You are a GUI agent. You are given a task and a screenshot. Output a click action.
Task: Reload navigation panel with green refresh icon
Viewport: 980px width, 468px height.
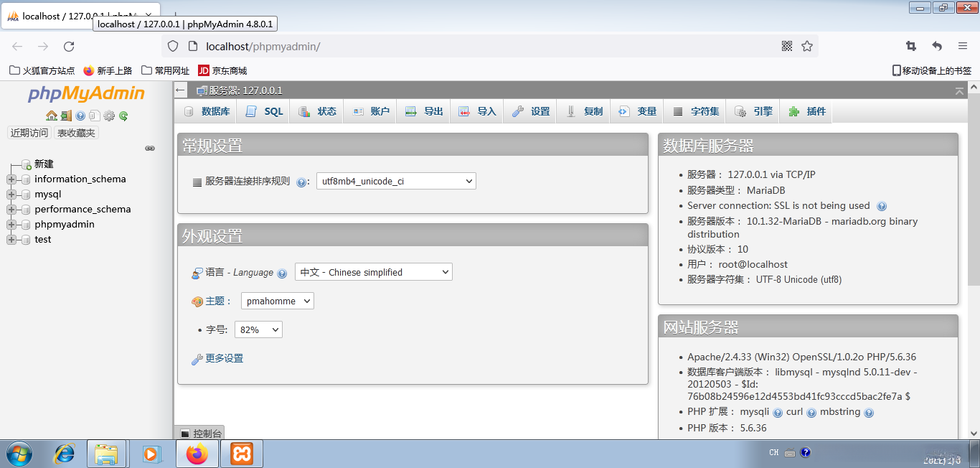123,116
